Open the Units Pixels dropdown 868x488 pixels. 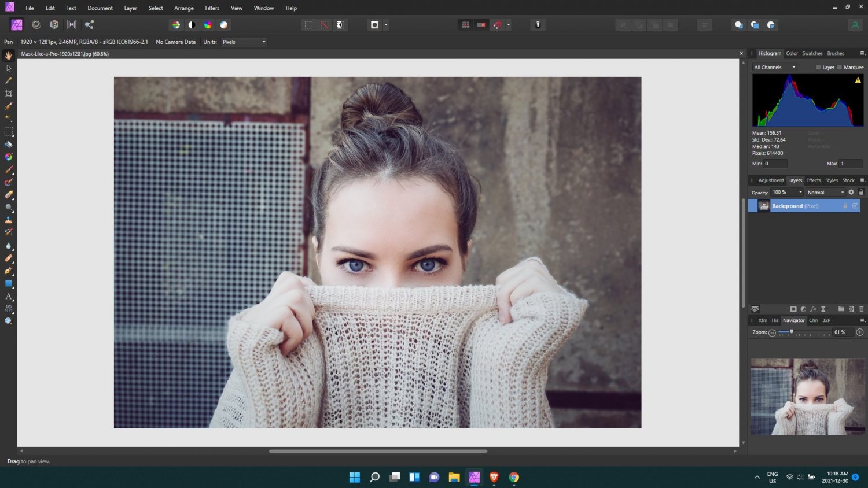click(244, 42)
